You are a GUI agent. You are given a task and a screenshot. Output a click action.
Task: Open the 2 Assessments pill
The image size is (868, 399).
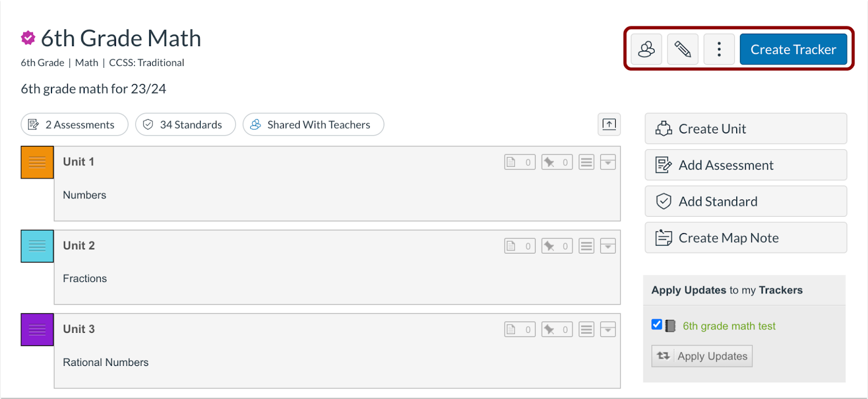[x=74, y=124]
